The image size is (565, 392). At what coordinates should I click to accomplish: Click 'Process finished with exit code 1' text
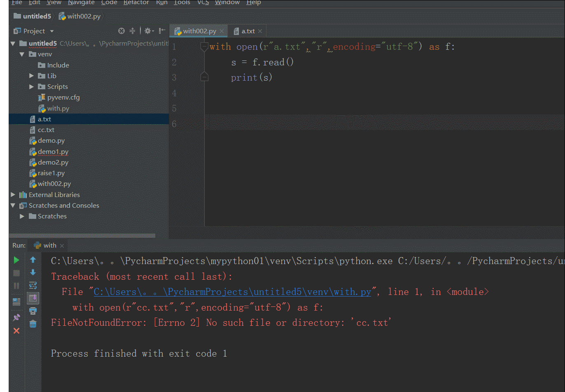click(139, 354)
